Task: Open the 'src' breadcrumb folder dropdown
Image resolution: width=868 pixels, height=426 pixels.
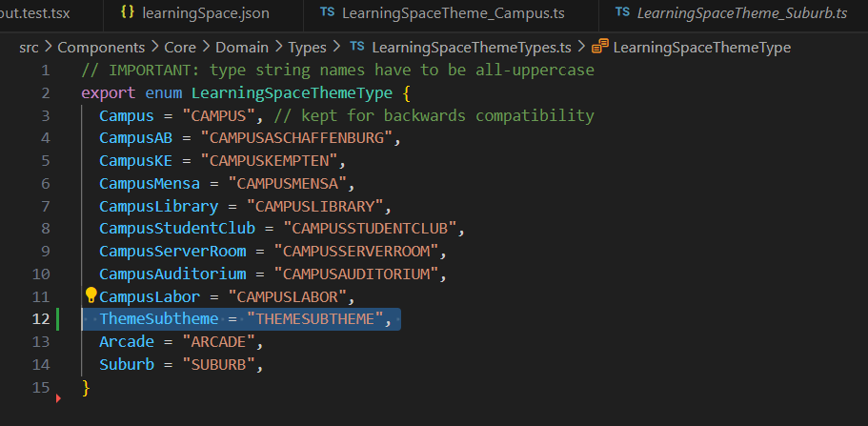Action: click(x=30, y=47)
